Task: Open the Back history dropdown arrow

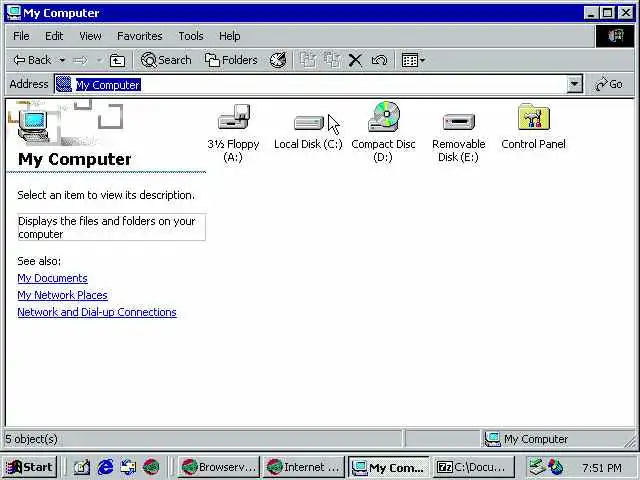Action: pos(62,60)
